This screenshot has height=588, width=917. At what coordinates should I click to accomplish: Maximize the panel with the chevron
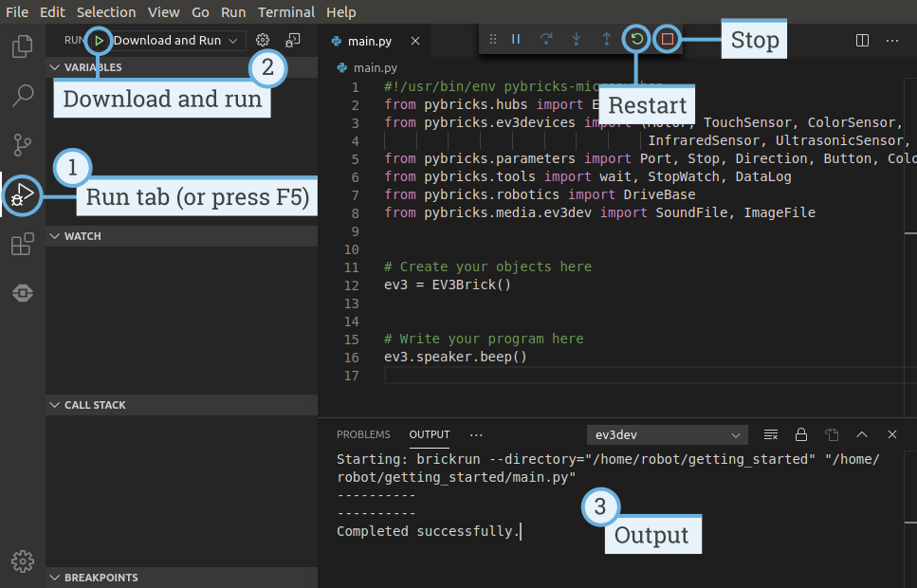click(862, 434)
